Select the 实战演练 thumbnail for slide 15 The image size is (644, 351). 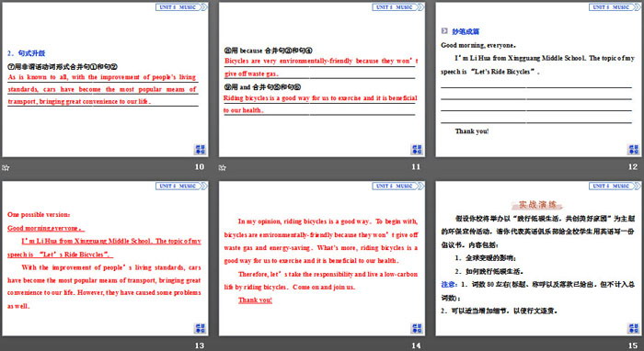pyautogui.click(x=539, y=258)
